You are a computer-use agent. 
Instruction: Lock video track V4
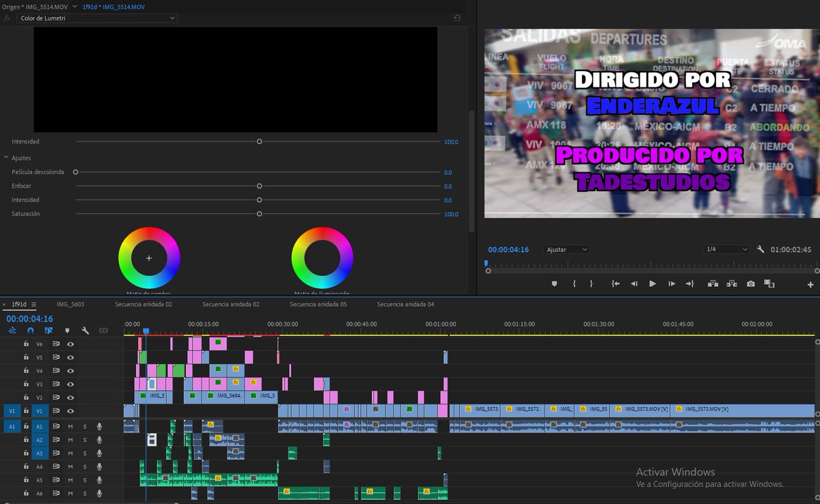[26, 371]
